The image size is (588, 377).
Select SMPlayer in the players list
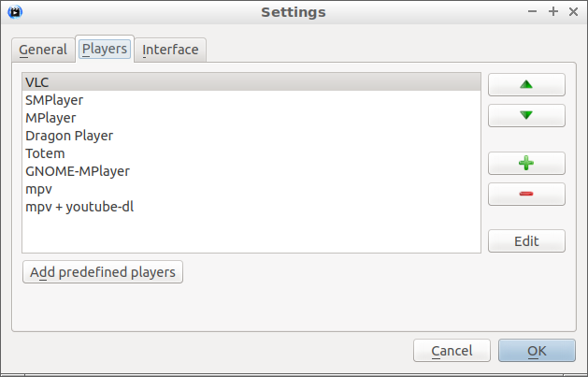coord(251,100)
